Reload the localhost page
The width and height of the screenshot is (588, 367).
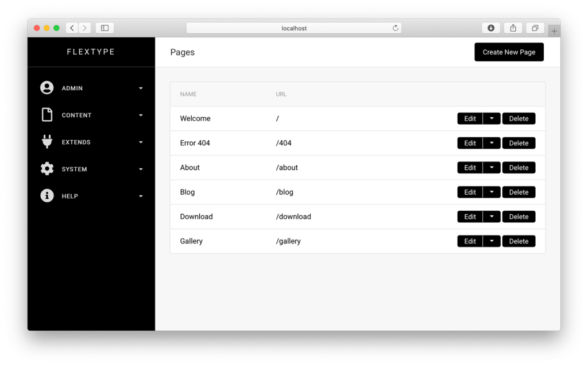[395, 28]
